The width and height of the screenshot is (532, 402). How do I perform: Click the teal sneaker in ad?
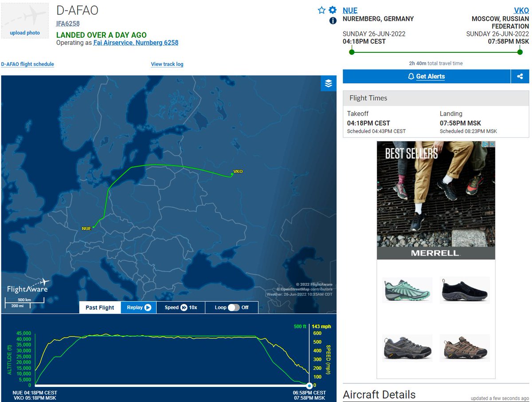point(407,290)
